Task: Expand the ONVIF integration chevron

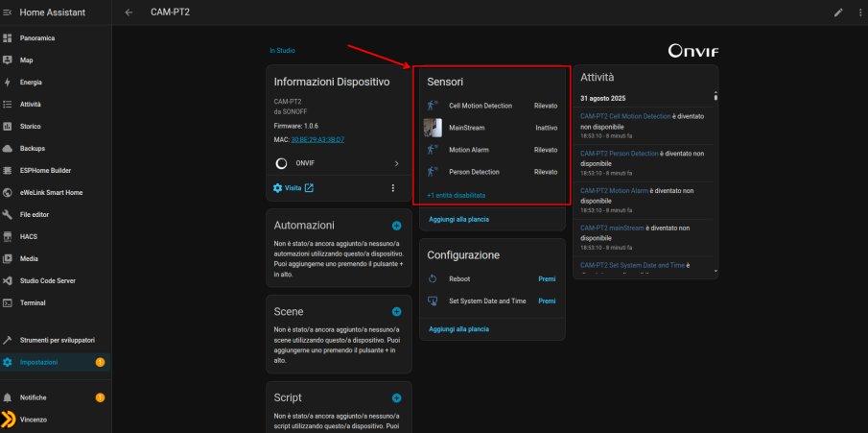Action: click(396, 163)
